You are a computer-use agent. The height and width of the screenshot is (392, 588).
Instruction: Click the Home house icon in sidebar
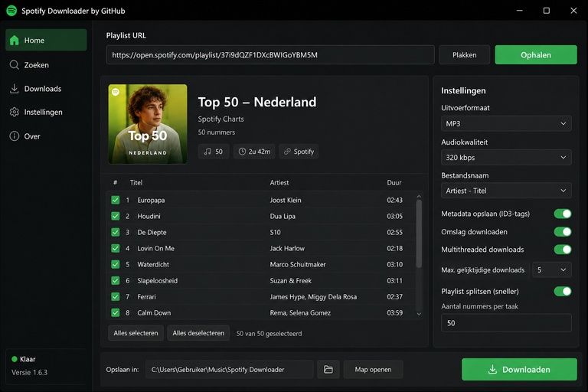click(15, 40)
